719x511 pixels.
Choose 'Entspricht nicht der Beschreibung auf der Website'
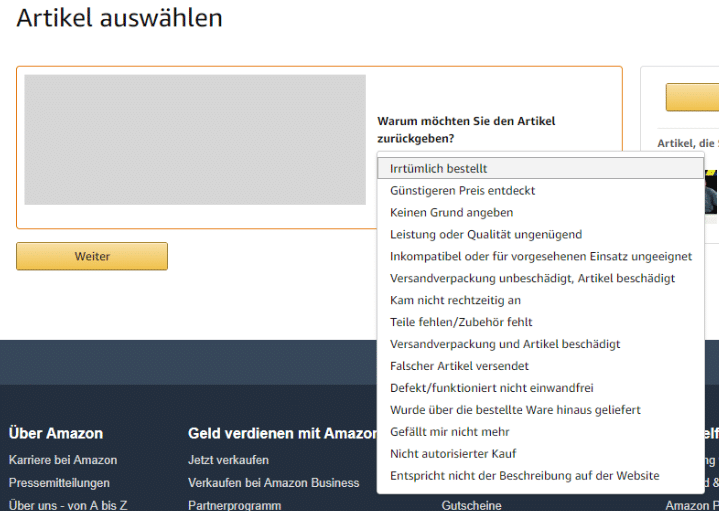(524, 476)
